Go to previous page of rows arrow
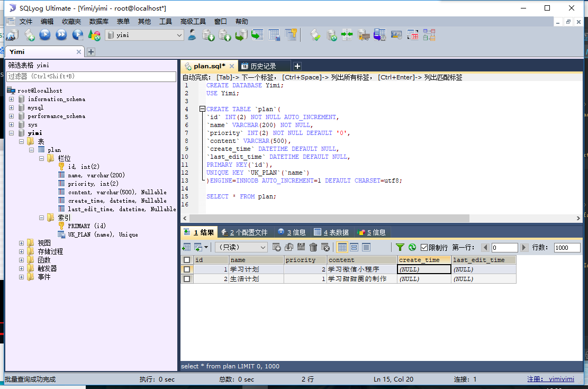The width and height of the screenshot is (588, 389). coord(486,248)
